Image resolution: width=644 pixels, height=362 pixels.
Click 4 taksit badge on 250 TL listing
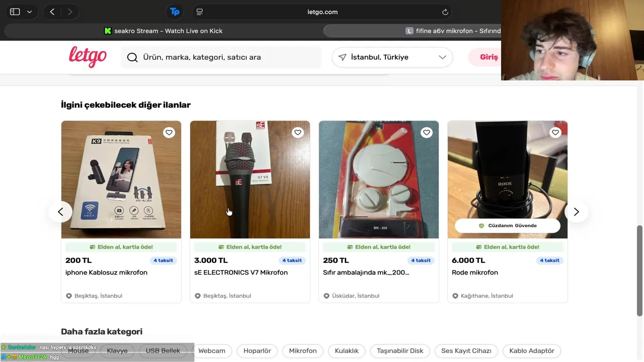pos(421,260)
